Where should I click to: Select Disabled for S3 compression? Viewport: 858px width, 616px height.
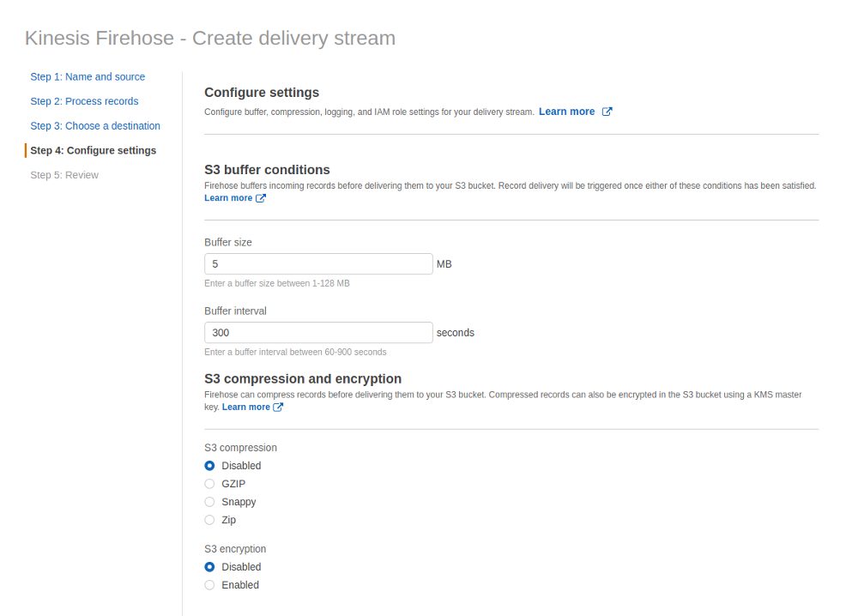click(x=209, y=466)
